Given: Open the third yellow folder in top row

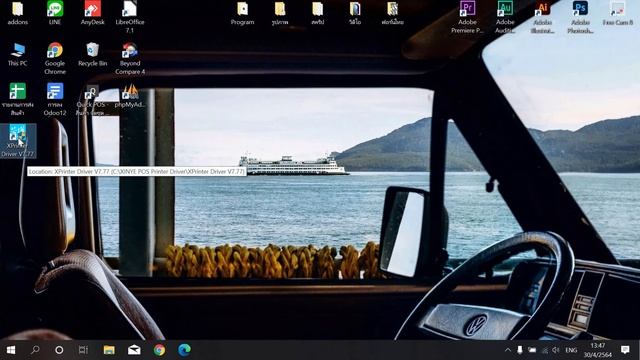Looking at the screenshot, I should 318,13.
